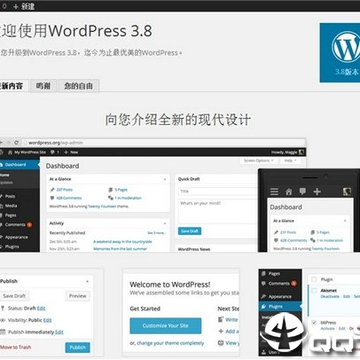The height and width of the screenshot is (360, 360).
Task: Click the plus icon beside 新建
Action: 16,6
